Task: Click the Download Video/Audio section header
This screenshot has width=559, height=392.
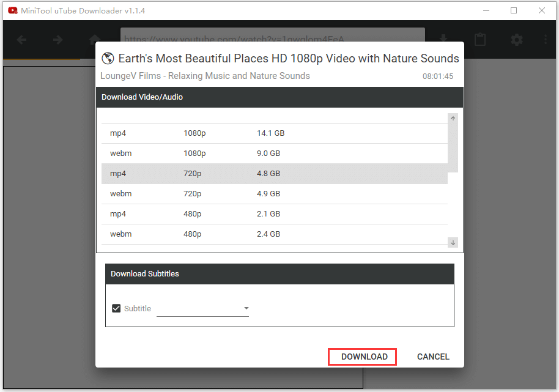Action: point(280,97)
